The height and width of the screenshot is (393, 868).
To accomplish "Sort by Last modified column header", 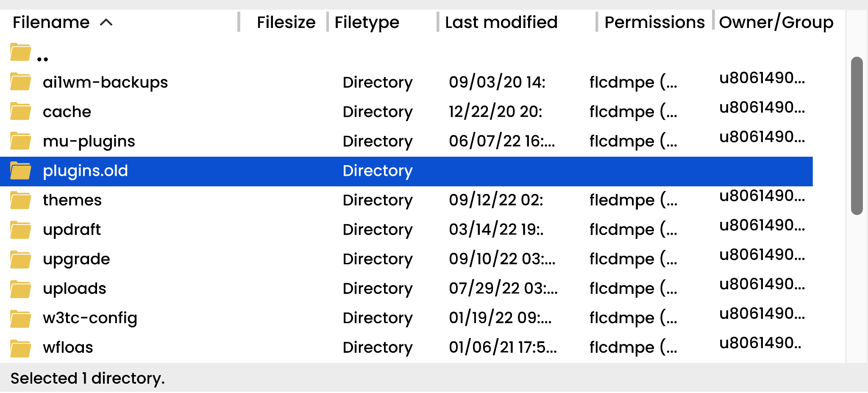I will tap(501, 22).
